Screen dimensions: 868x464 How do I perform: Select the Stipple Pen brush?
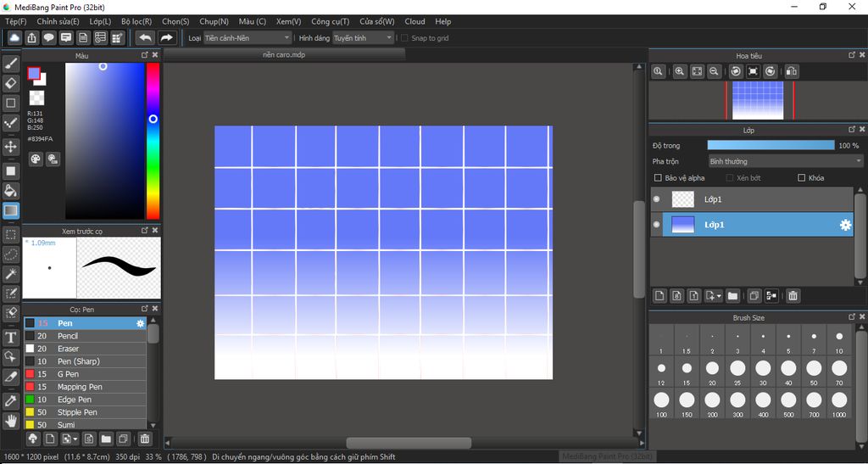[85, 412]
